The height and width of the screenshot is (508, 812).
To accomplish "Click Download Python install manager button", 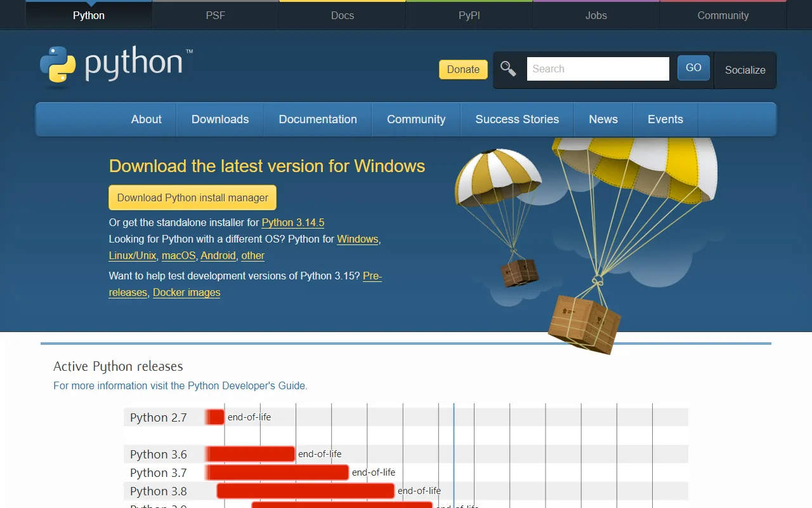I will (x=193, y=197).
